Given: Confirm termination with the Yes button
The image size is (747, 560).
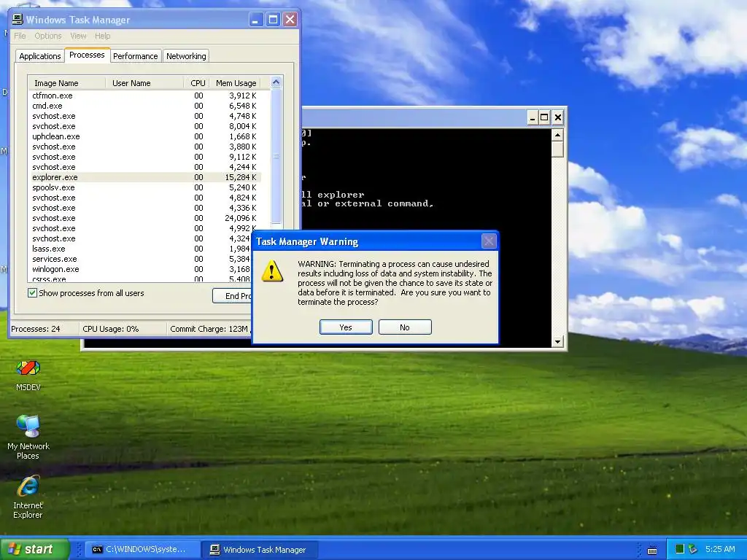Looking at the screenshot, I should click(346, 327).
